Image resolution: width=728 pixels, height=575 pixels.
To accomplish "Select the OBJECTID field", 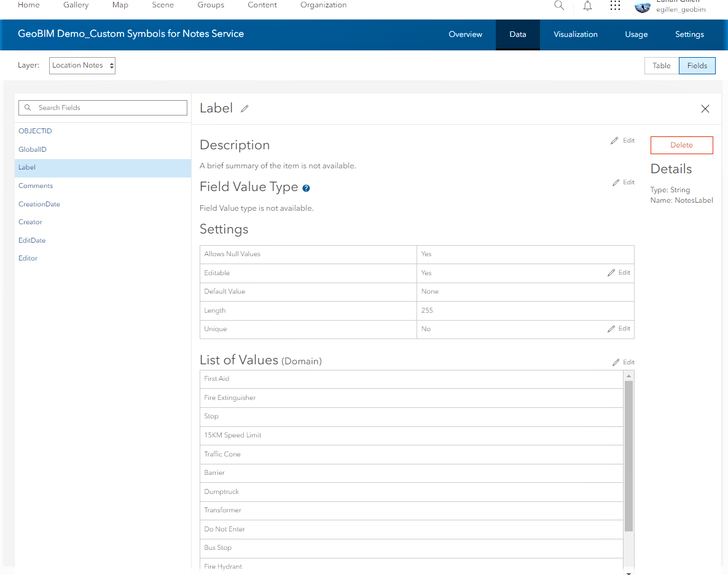I will (x=35, y=131).
